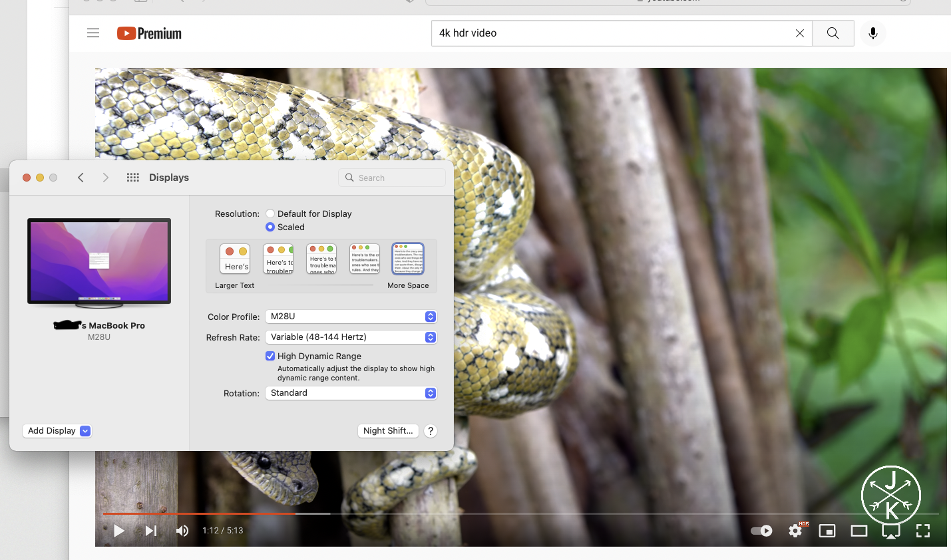Click the HDR description text
This screenshot has width=951, height=560.
pyautogui.click(x=356, y=373)
